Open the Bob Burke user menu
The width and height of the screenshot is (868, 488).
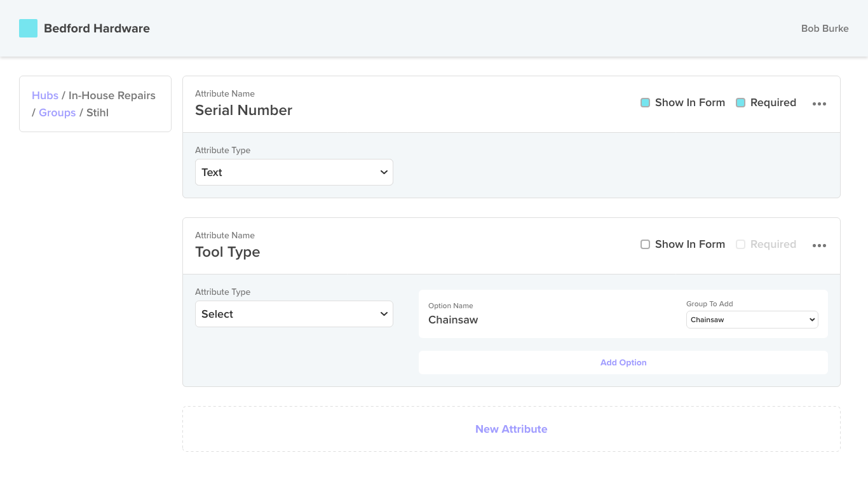(x=824, y=29)
